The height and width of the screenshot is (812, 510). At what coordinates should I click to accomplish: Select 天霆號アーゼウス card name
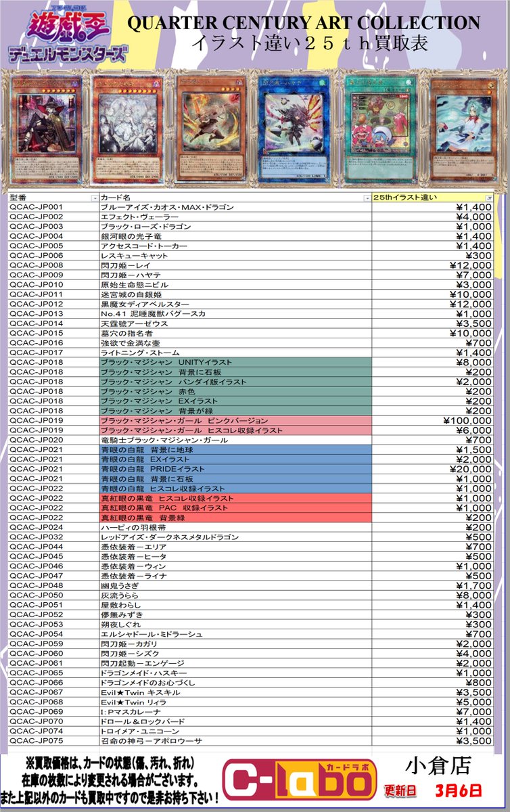point(135,324)
